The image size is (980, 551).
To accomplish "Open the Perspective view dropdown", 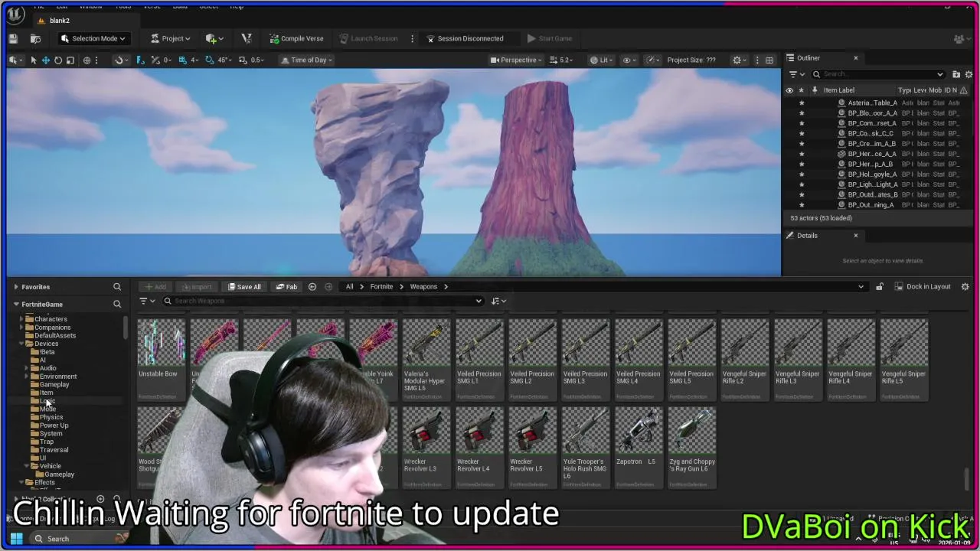I will point(516,60).
